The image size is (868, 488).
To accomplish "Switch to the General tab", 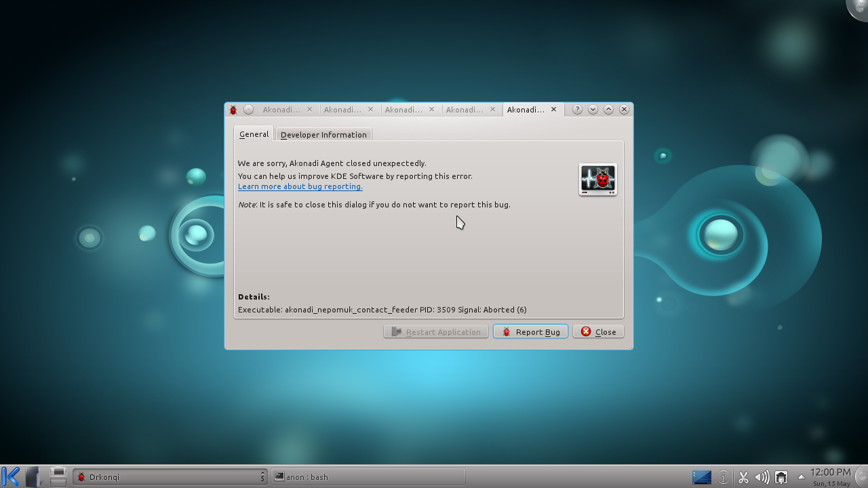I will (254, 134).
